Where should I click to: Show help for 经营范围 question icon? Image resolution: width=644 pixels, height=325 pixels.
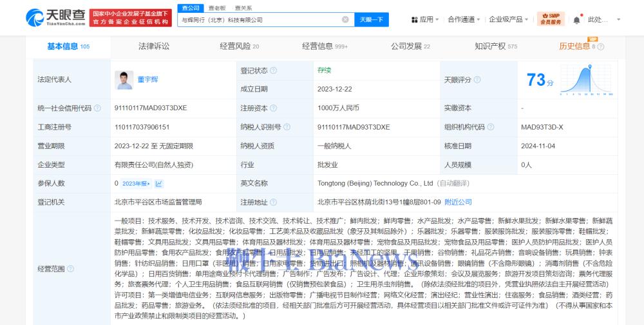(x=71, y=269)
